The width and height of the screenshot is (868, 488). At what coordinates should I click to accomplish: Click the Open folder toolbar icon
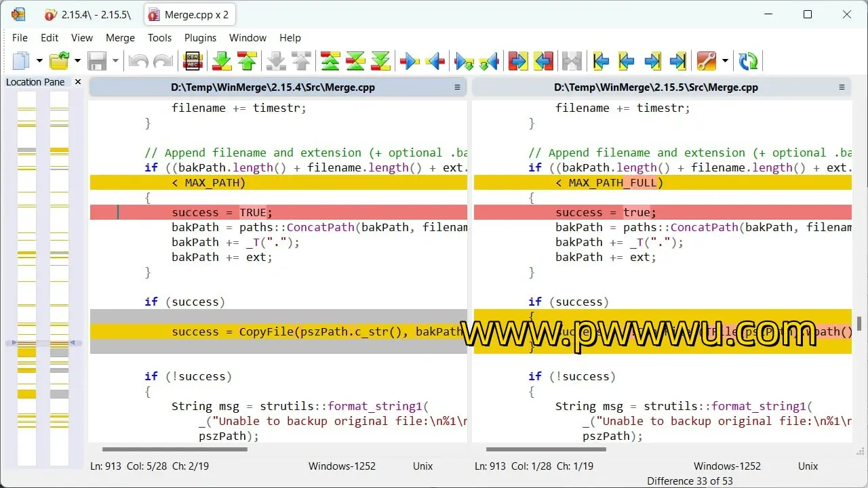coord(60,61)
